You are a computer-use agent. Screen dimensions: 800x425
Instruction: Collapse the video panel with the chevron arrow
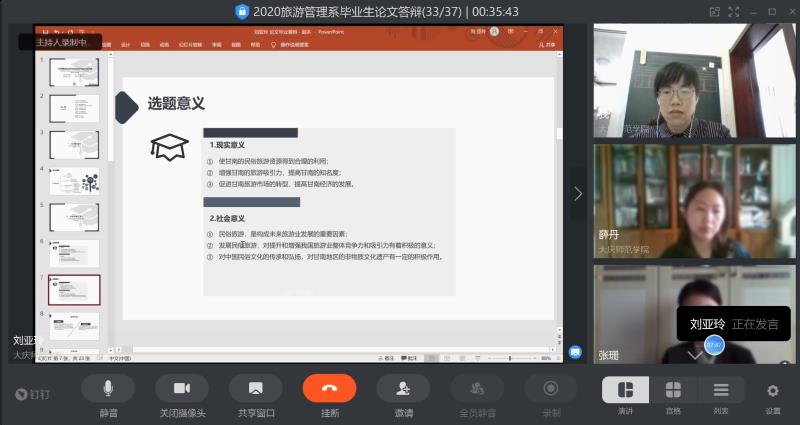pos(577,194)
